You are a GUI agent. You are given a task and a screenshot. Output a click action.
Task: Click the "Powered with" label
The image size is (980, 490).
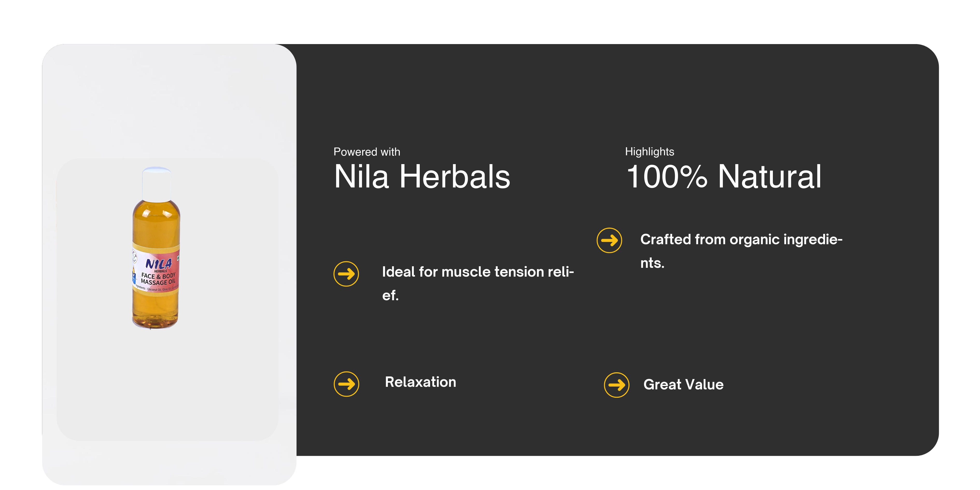(x=367, y=152)
